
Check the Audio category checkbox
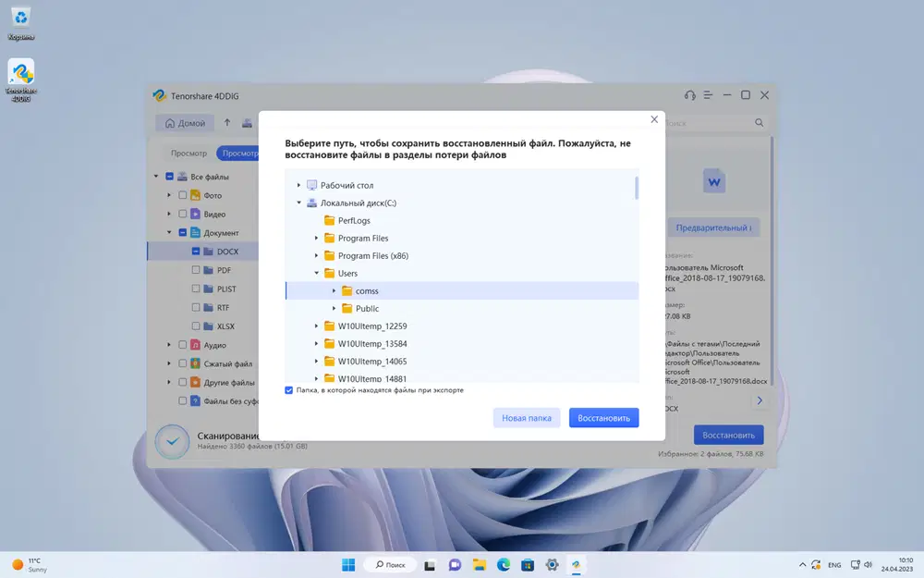(183, 345)
